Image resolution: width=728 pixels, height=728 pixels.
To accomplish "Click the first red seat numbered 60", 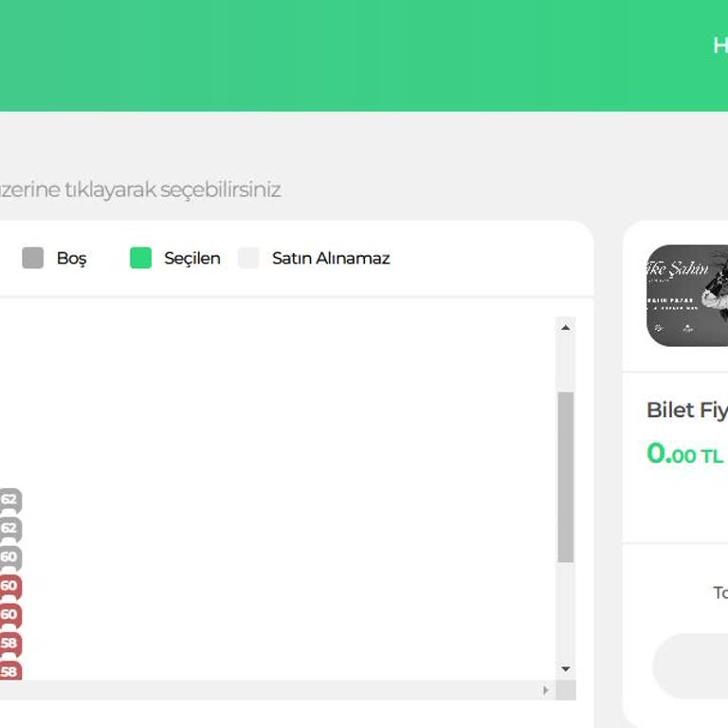I will click(10, 587).
